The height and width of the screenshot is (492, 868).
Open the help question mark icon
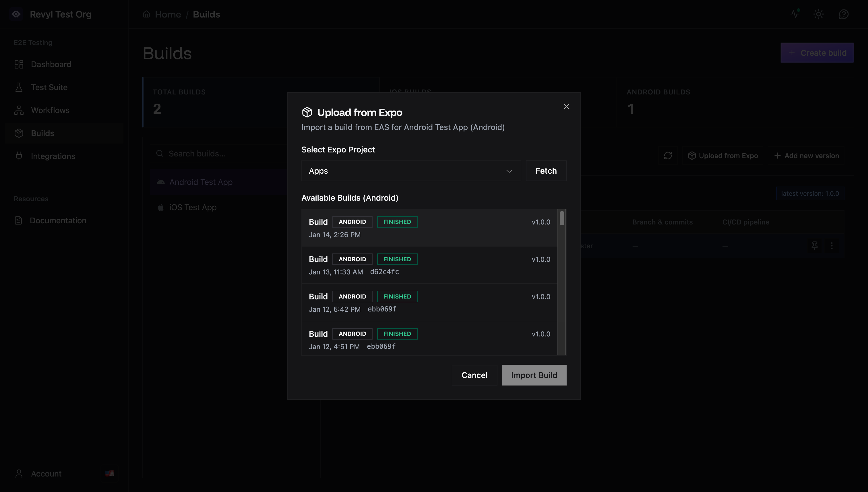click(x=843, y=14)
